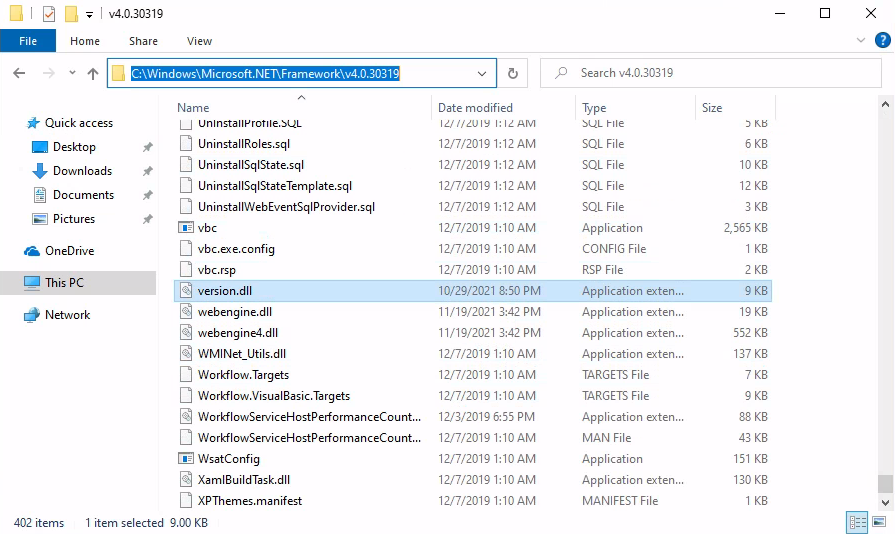Expand the ribbon with the chevron
This screenshot has height=534, width=895.
[861, 40]
